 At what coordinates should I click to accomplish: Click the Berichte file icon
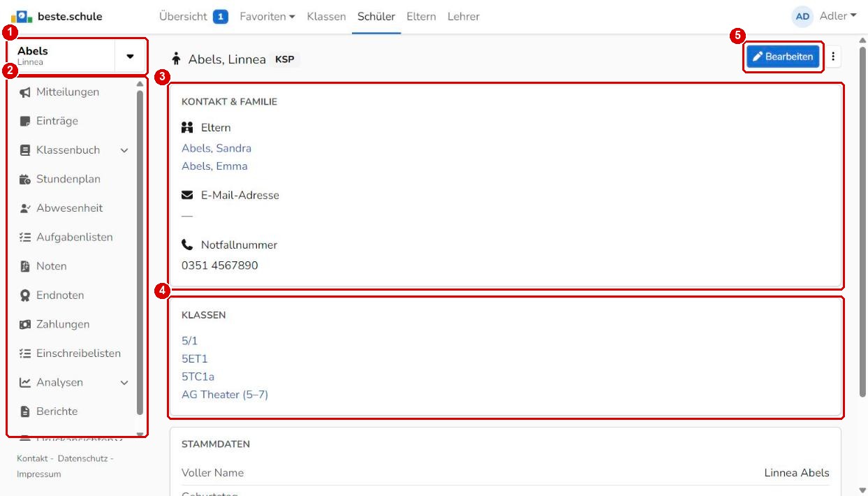[24, 412]
